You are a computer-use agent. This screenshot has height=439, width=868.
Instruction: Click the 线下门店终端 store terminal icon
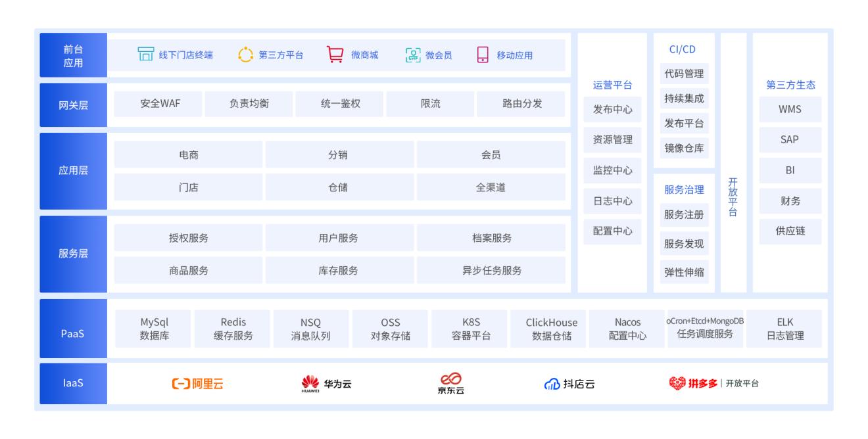pyautogui.click(x=145, y=55)
